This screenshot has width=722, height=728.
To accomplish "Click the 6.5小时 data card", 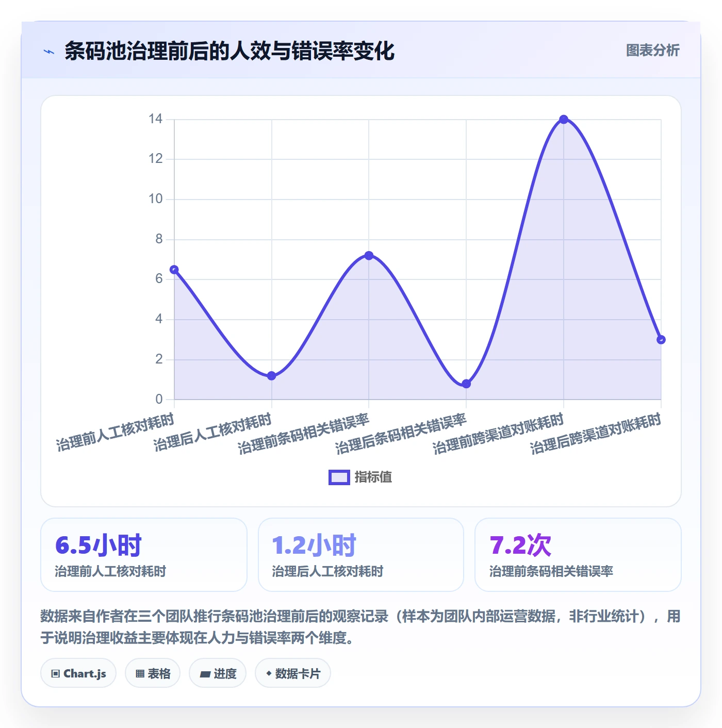I will pos(144,555).
